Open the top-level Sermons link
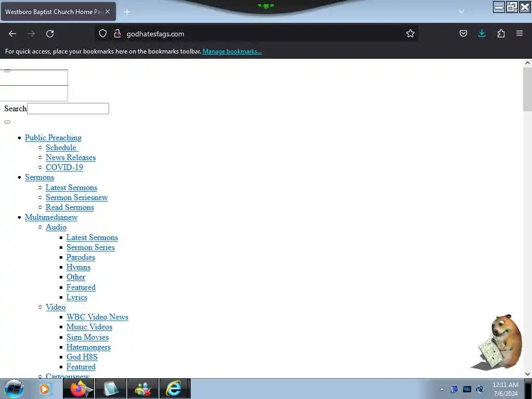Screen dimensions: 532x399 39,178
